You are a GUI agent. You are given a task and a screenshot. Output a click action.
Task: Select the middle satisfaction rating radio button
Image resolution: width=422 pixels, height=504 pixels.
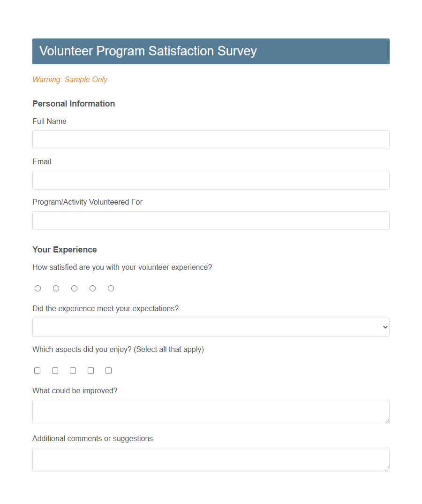(74, 288)
